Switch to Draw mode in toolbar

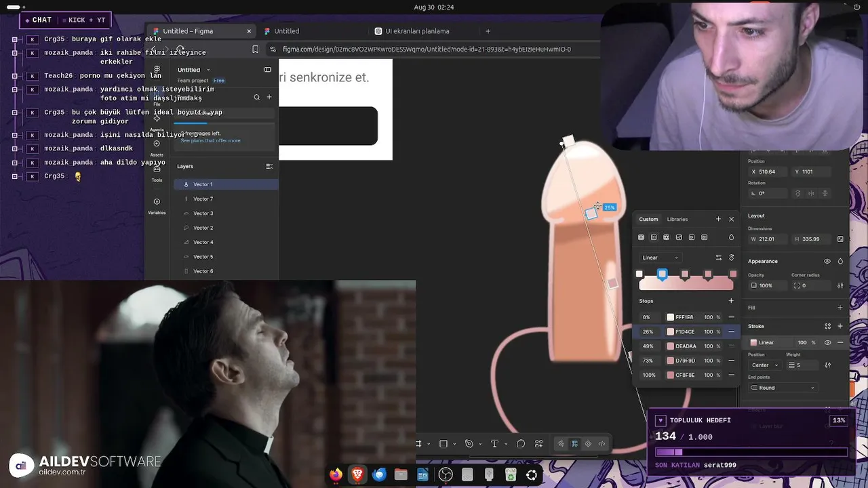(560, 444)
